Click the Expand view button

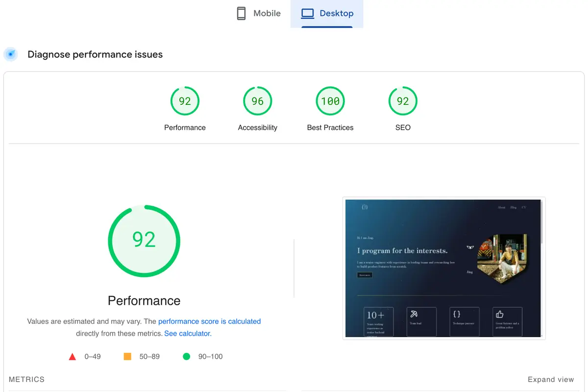point(551,379)
